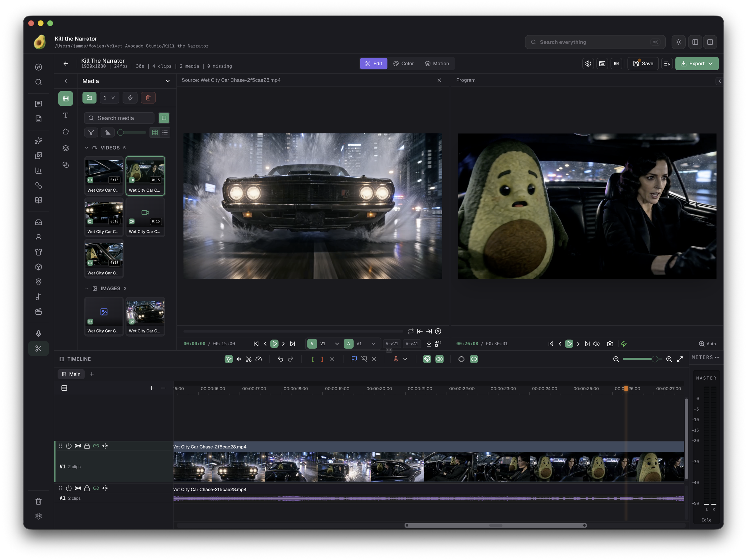
Task: Click the V->V1 patch button
Action: pos(392,344)
